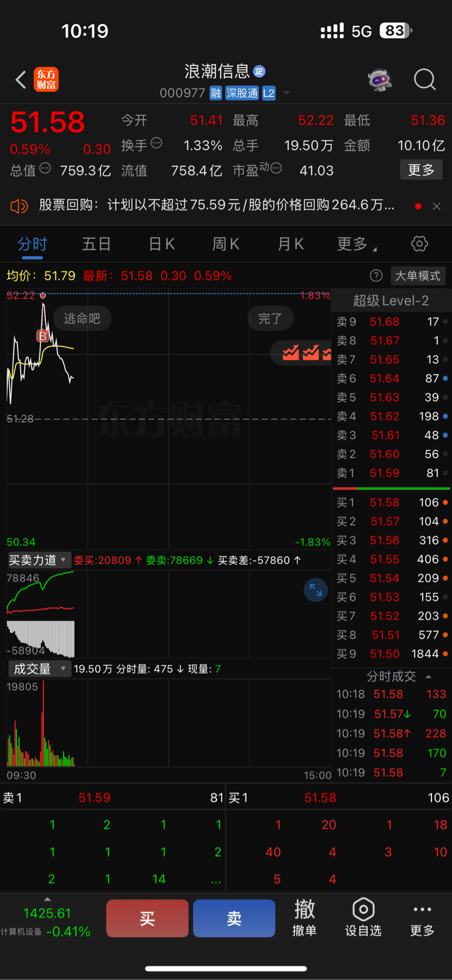Screen dimensions: 452x980
Task: Expand 更多 chart period menu
Action: 357,244
